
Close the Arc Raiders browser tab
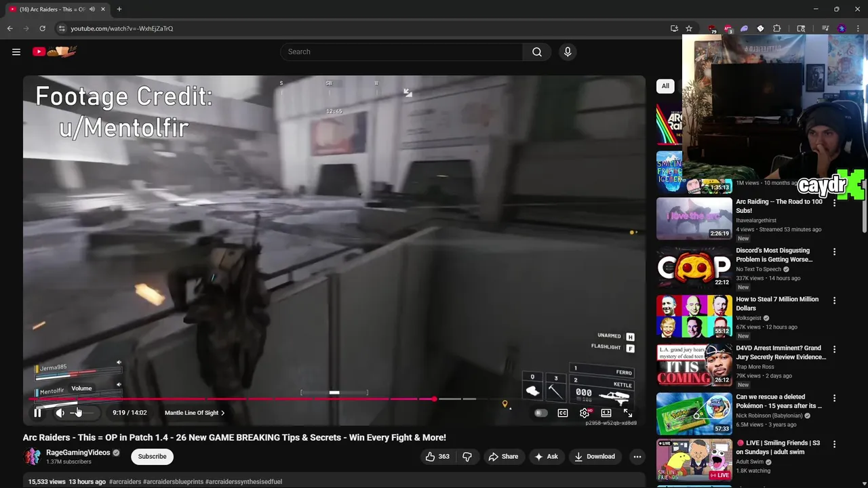pos(103,9)
